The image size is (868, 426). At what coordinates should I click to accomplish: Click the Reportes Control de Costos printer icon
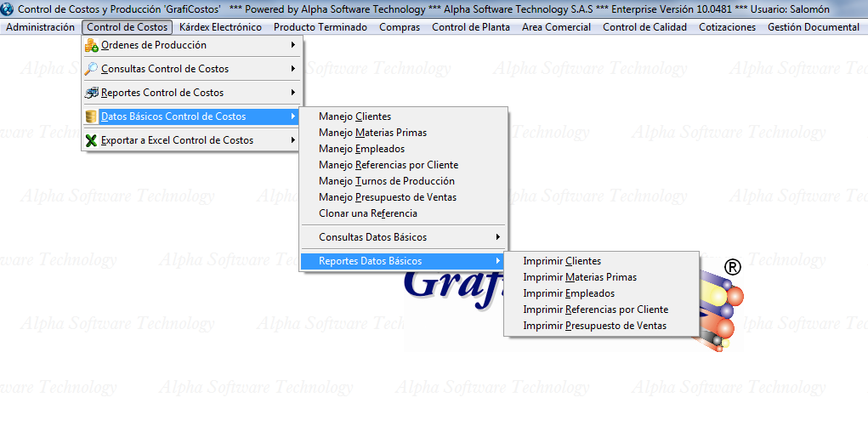click(92, 93)
